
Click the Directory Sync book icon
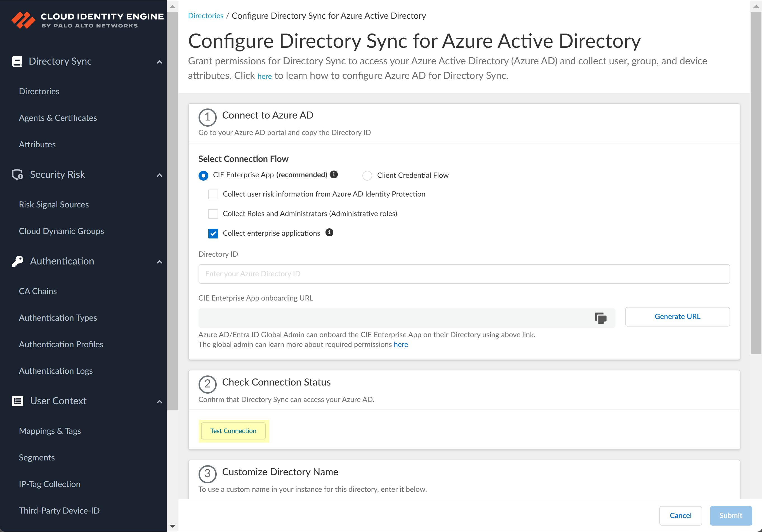click(x=17, y=62)
